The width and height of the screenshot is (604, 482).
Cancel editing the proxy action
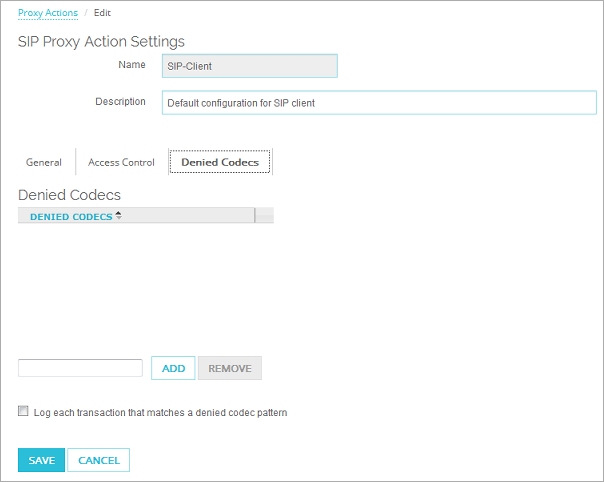pos(98,460)
